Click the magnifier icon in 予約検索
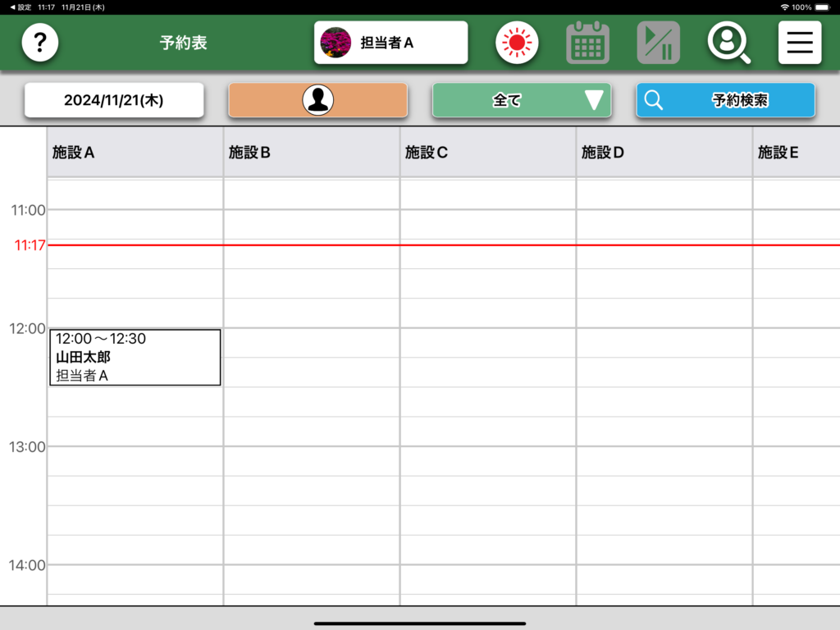The height and width of the screenshot is (630, 840). [x=654, y=100]
